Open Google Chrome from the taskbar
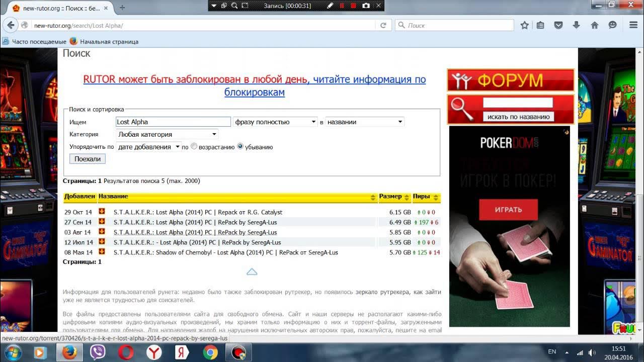Screen dimensions: 644x362 point(210,352)
